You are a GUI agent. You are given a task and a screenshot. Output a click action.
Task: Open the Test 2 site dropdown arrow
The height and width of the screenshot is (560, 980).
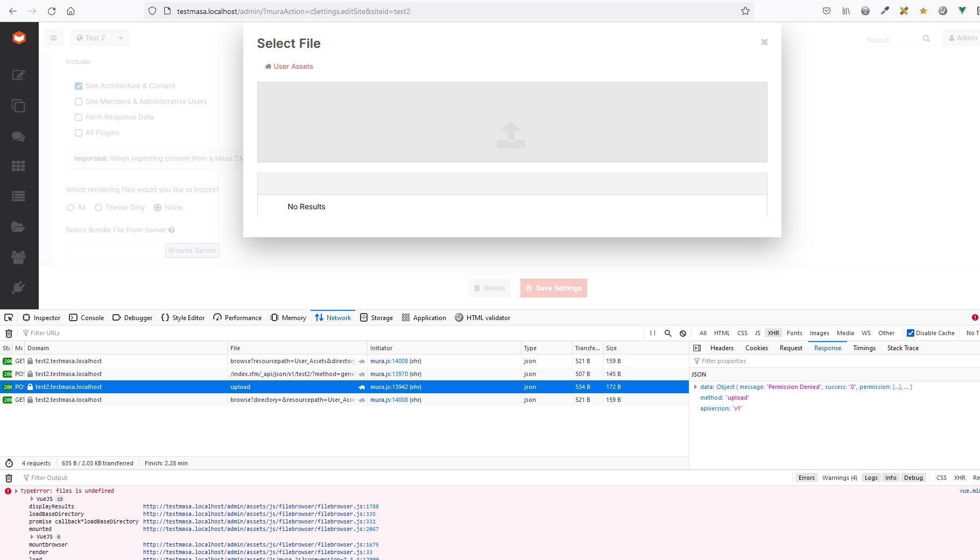(121, 38)
